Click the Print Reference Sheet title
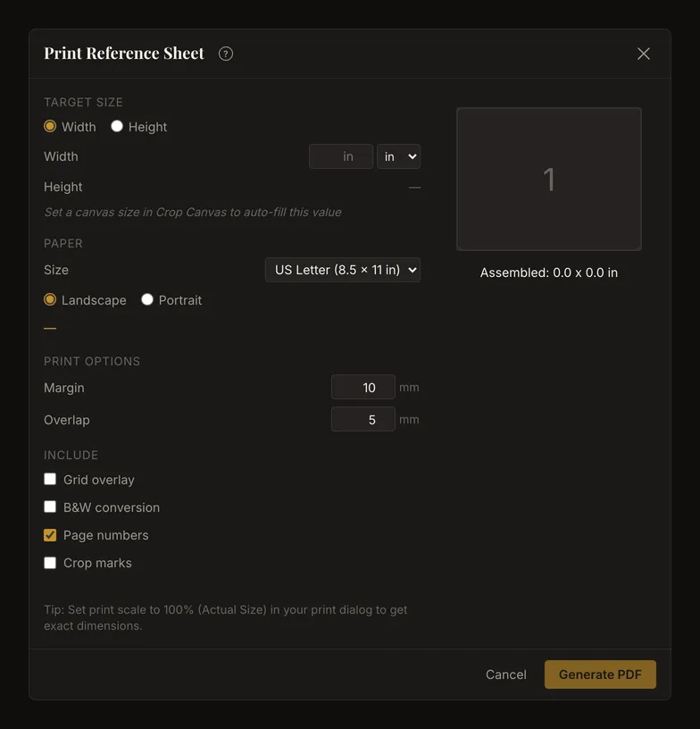The width and height of the screenshot is (700, 729). click(124, 54)
